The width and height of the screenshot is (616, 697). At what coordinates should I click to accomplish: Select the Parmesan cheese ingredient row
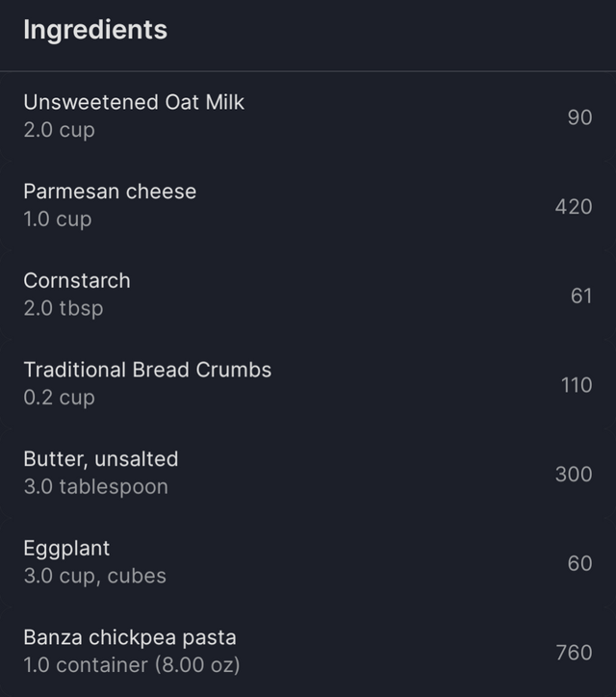click(x=308, y=206)
